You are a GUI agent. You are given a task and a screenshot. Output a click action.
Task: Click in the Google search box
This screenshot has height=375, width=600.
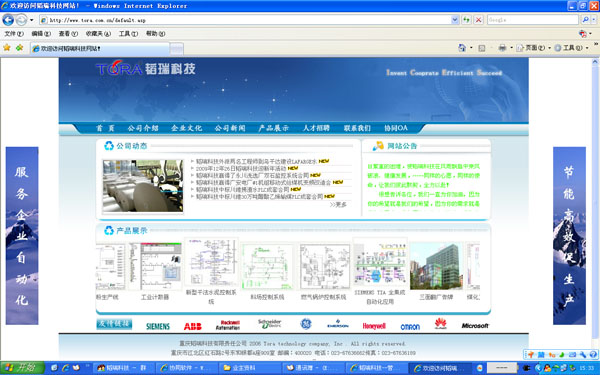pos(532,20)
